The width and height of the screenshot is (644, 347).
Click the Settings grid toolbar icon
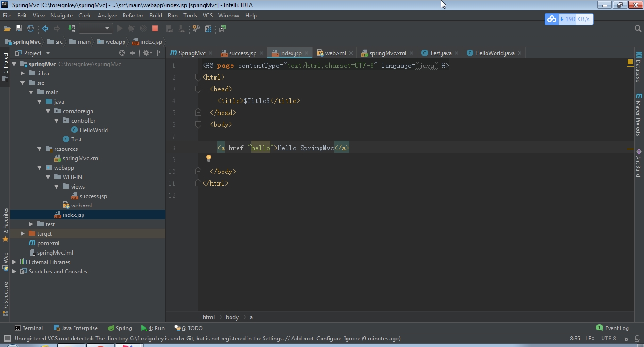point(208,28)
